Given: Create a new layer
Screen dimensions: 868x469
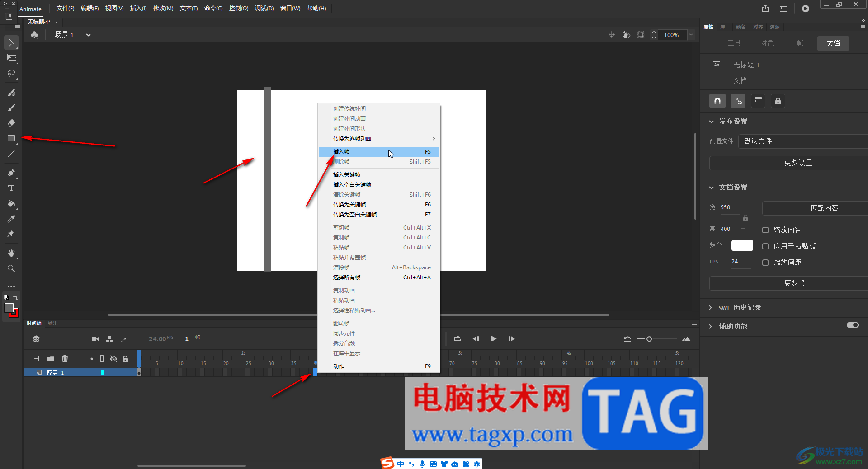Looking at the screenshot, I should pos(36,359).
